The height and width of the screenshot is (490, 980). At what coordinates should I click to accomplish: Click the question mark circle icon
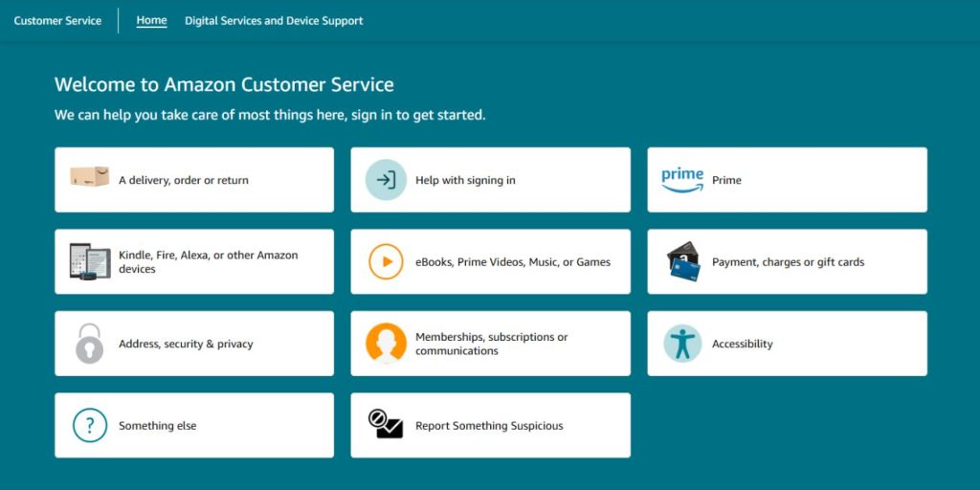click(x=90, y=425)
